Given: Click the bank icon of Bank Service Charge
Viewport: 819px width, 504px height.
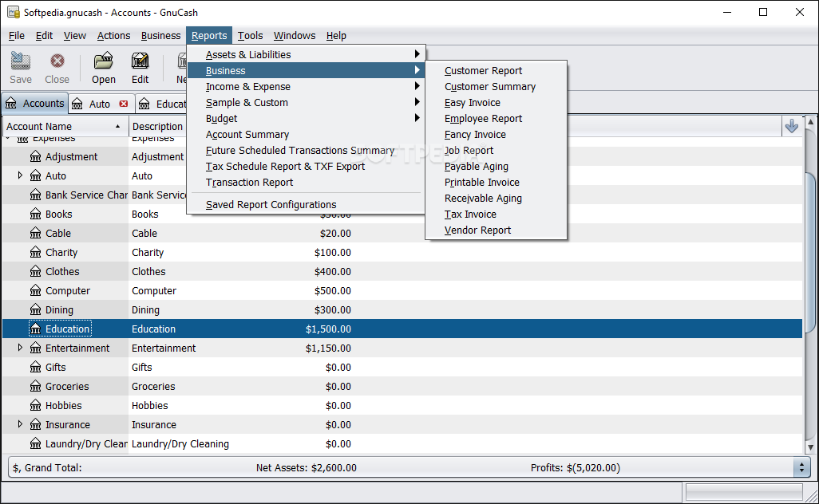Looking at the screenshot, I should (x=35, y=195).
